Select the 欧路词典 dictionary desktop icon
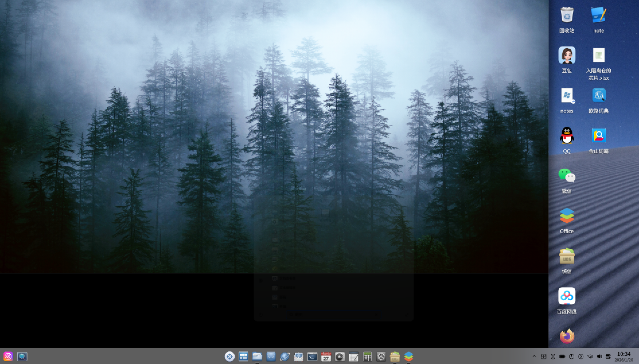 599,100
